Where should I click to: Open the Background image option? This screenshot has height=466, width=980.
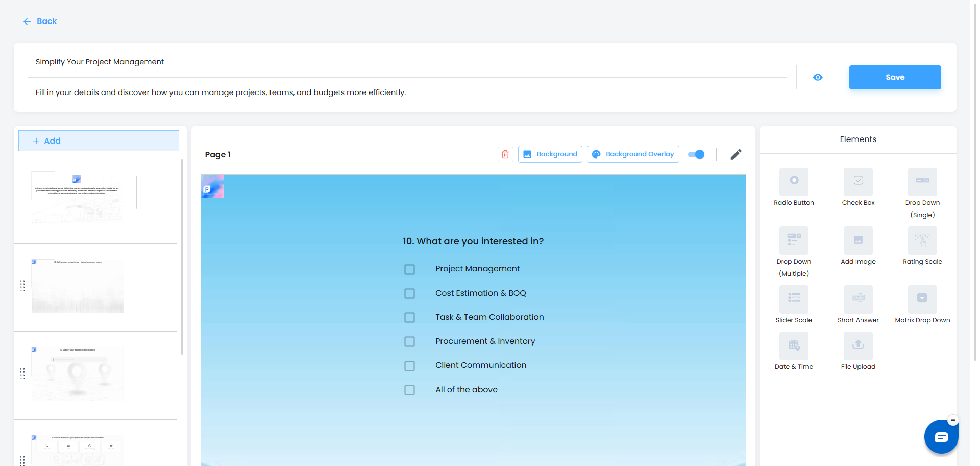click(550, 154)
